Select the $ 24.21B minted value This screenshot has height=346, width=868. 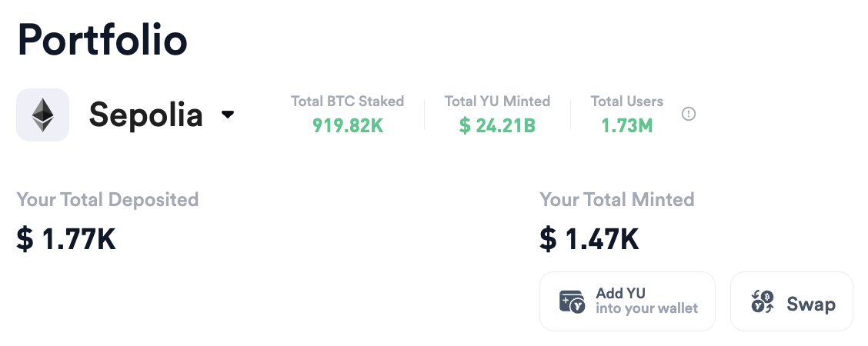pyautogui.click(x=497, y=125)
